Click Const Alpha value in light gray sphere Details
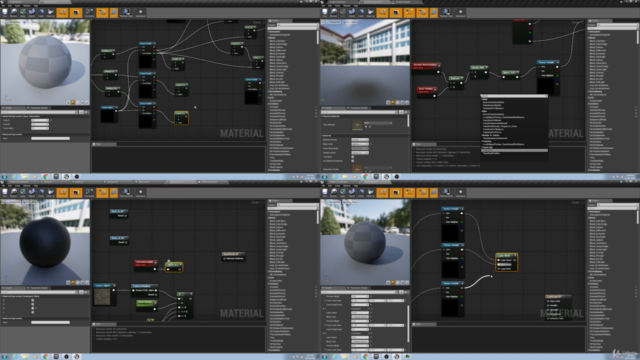 point(40,128)
